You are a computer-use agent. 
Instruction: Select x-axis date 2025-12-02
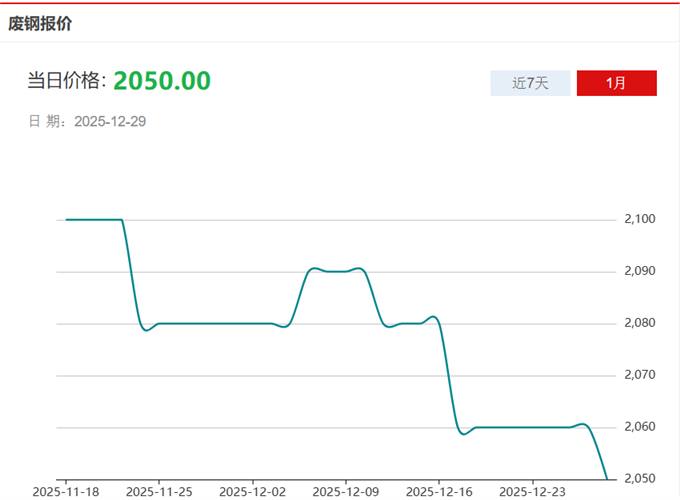pos(252,491)
